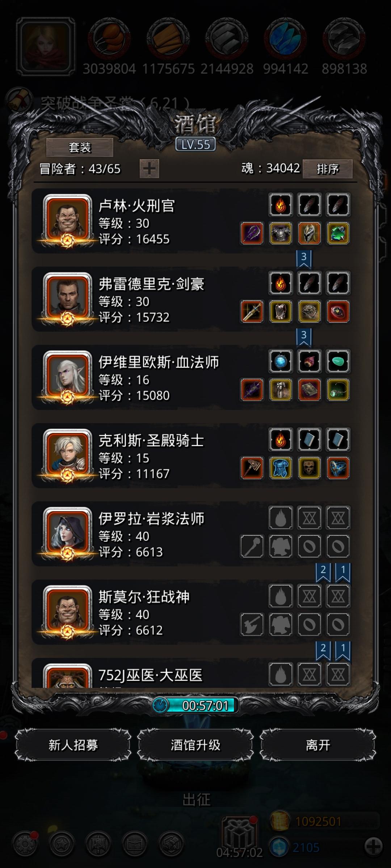Tap the blue orb skill of 伊维里欧斯·血法师

tap(281, 361)
